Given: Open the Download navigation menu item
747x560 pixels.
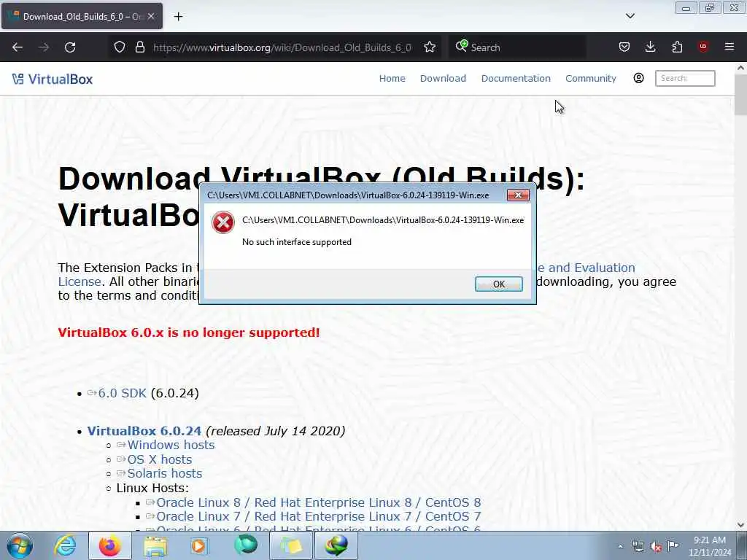Looking at the screenshot, I should pos(443,79).
